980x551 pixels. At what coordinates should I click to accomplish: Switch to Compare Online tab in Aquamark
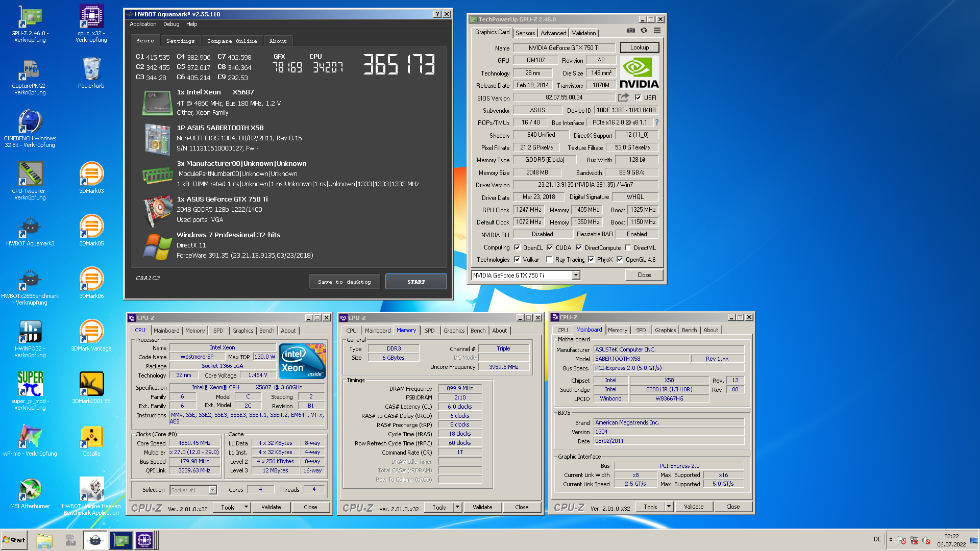click(232, 41)
